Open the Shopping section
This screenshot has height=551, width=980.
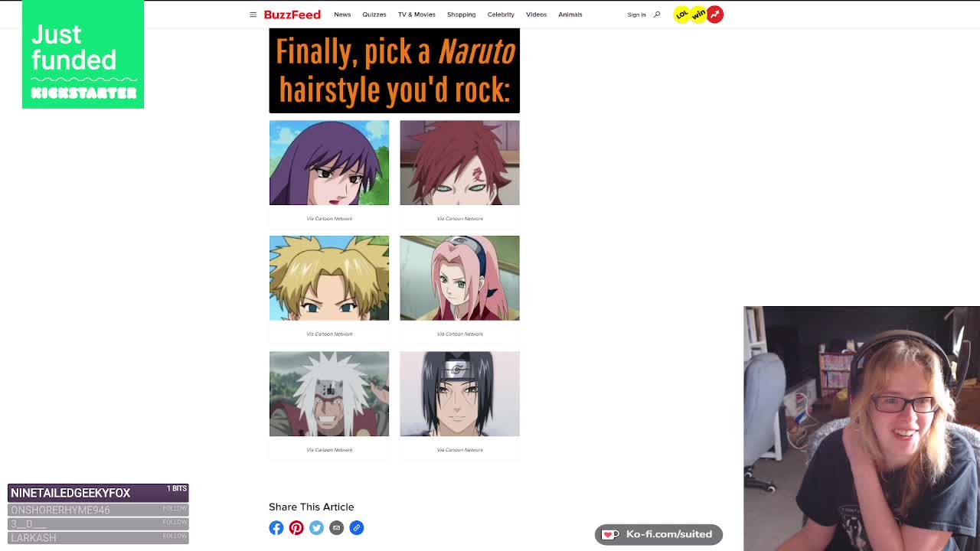click(461, 15)
